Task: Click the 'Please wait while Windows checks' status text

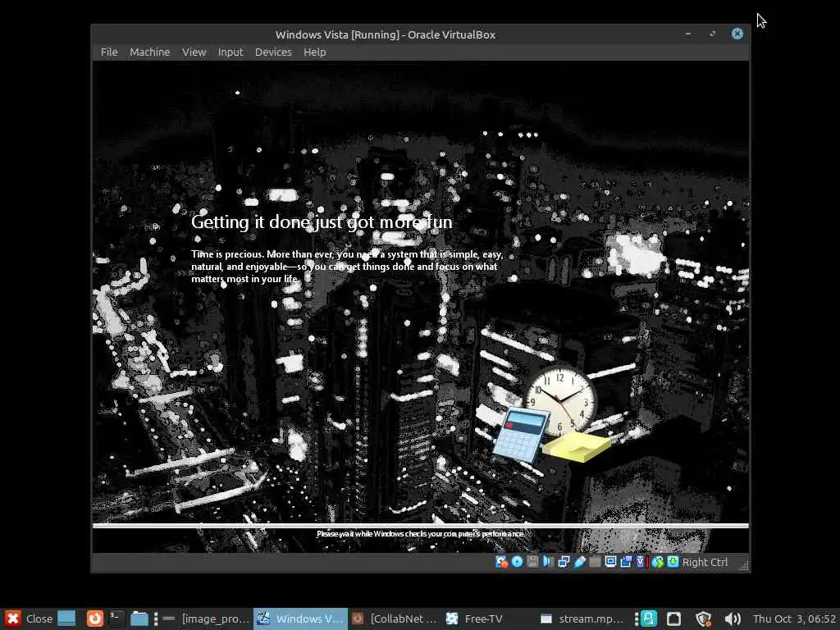Action: pos(421,533)
